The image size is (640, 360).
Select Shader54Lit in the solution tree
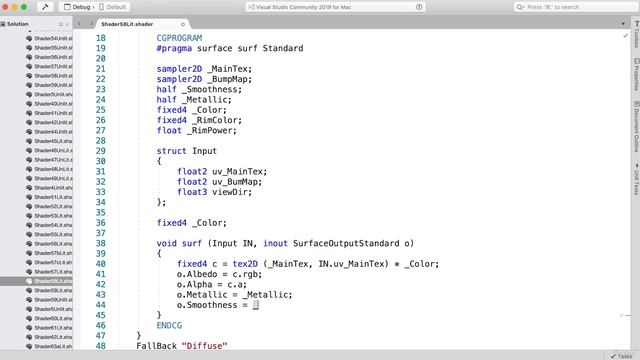click(x=53, y=225)
